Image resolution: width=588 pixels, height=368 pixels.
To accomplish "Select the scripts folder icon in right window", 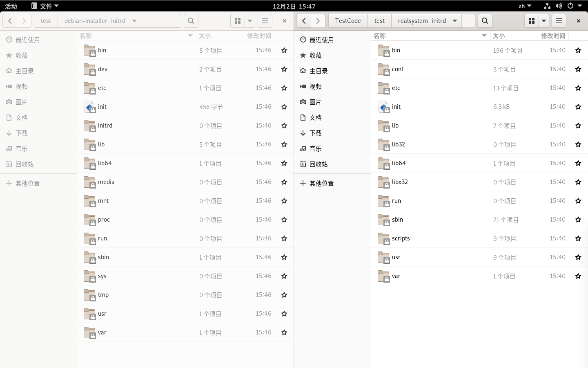I will click(x=383, y=238).
